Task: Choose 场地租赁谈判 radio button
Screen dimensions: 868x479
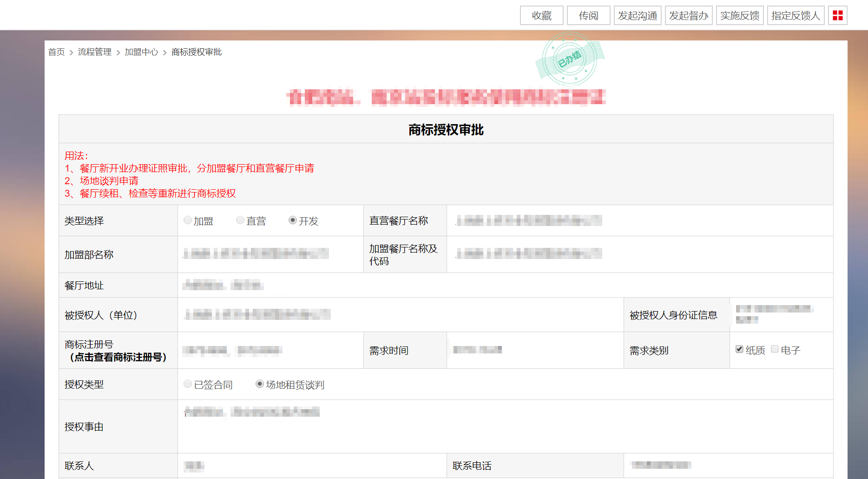Action: coord(260,384)
